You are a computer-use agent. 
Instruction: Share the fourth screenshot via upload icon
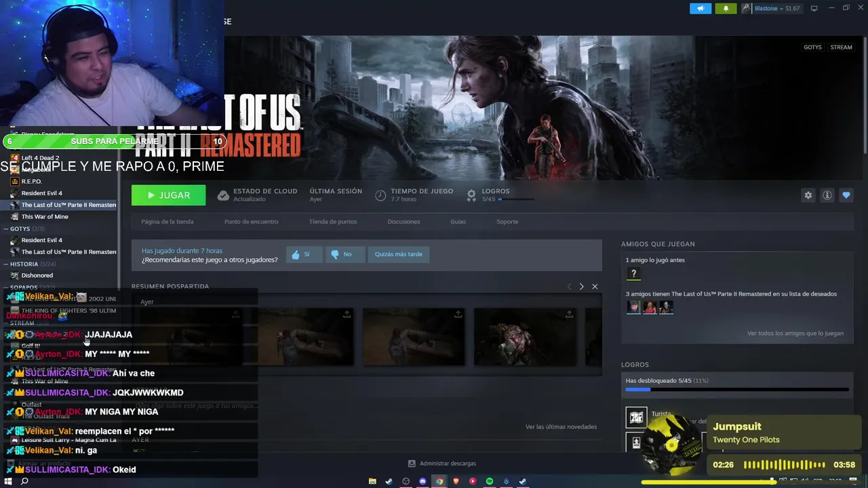pyautogui.click(x=569, y=314)
